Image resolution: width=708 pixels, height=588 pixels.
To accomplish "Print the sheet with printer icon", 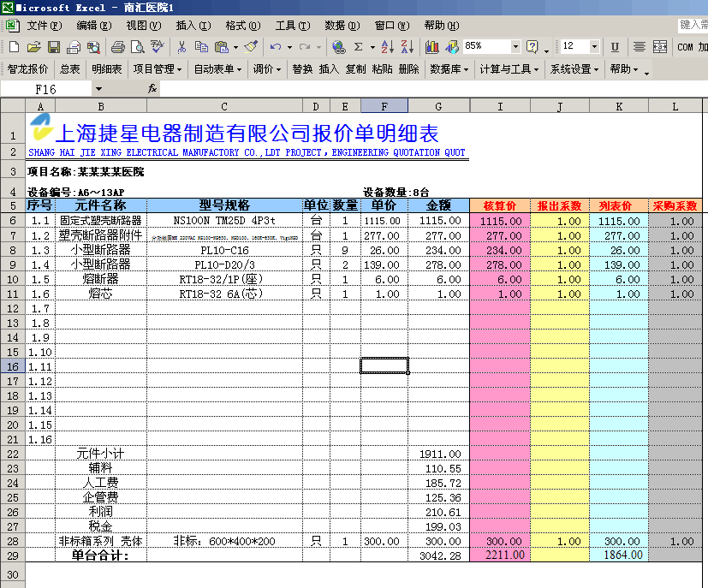I will (118, 46).
